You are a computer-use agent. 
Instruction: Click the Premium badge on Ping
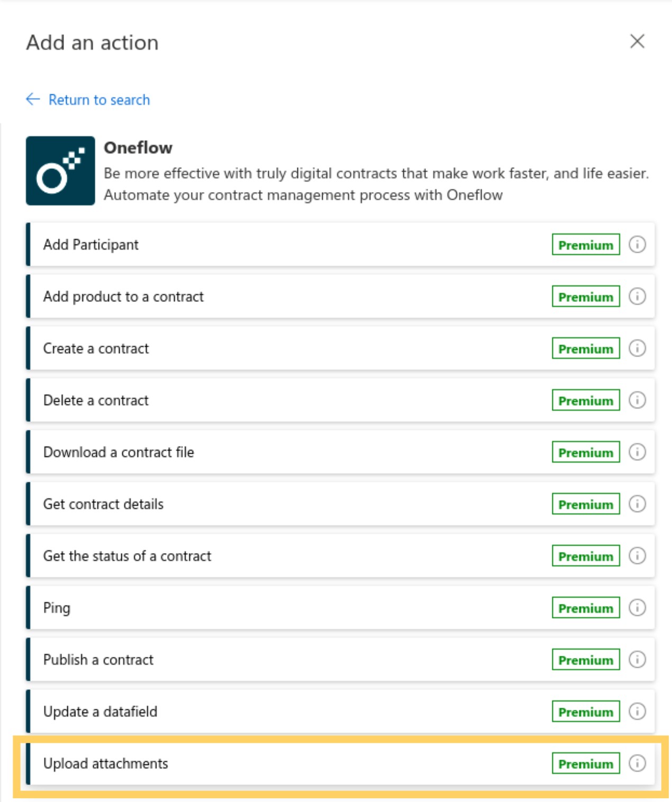pyautogui.click(x=585, y=608)
